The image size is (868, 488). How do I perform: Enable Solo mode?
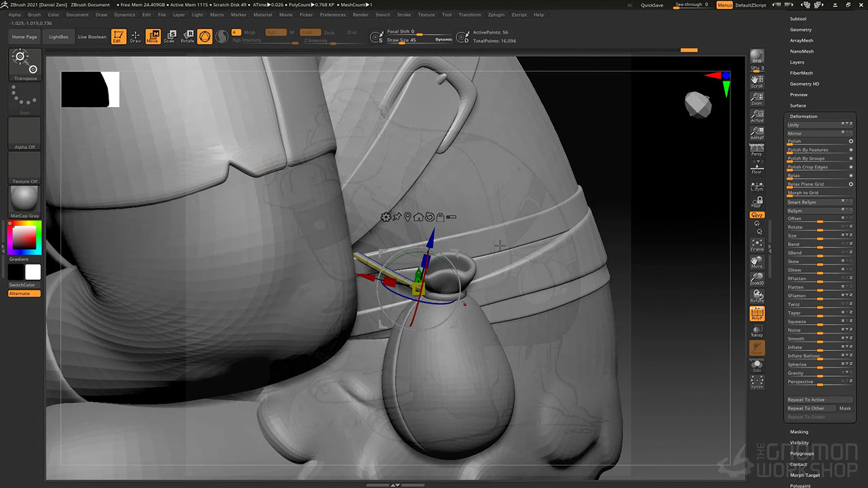coord(757,366)
